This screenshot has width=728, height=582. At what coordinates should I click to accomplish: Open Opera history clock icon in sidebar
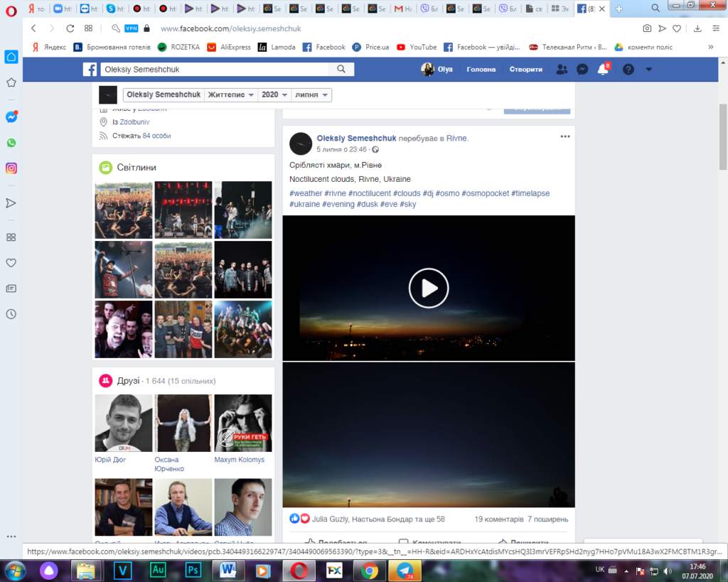click(11, 314)
